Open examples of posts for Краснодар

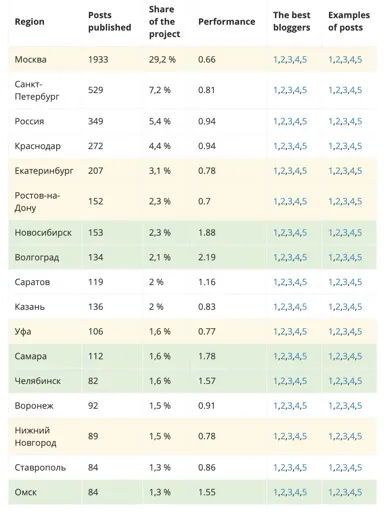click(x=345, y=146)
